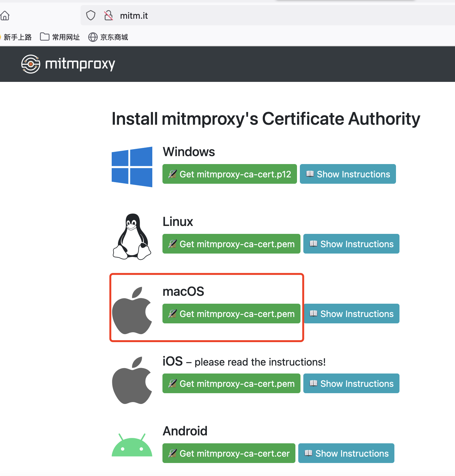Open the 京东商城 bookmark
The image size is (455, 476).
pos(108,37)
